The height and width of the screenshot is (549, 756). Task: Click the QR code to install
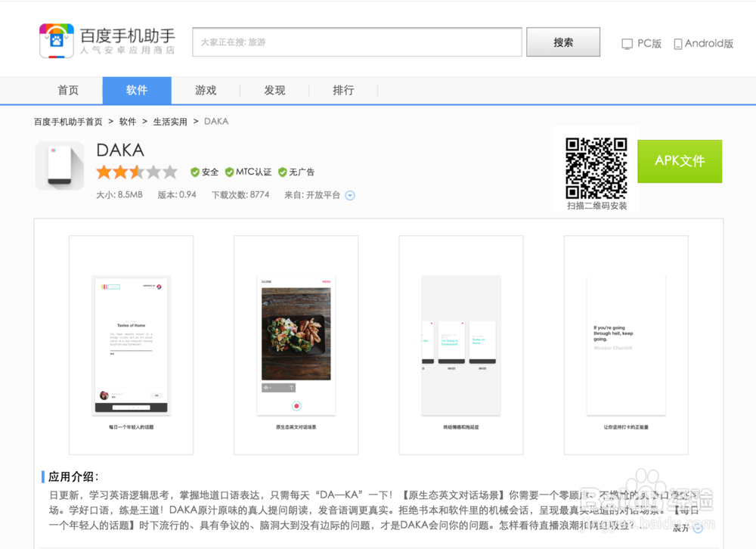(596, 168)
